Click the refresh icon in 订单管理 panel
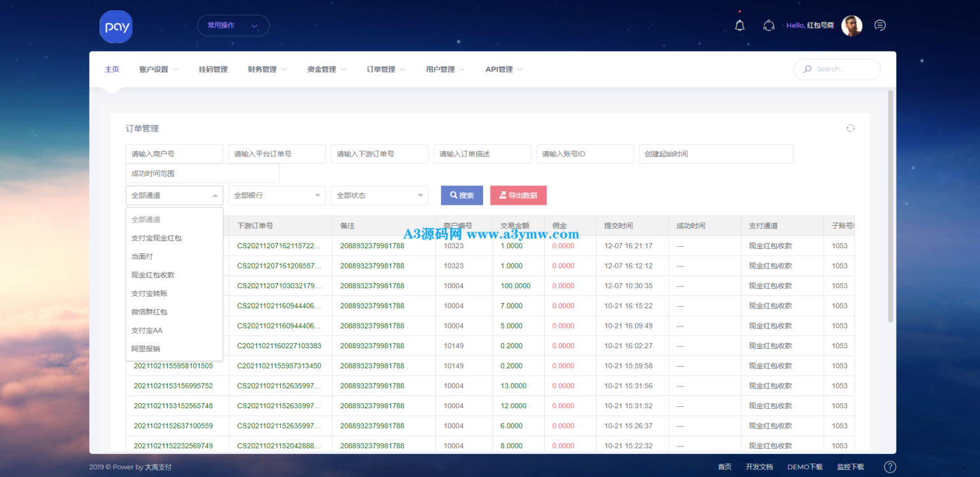This screenshot has width=980, height=477. [x=850, y=128]
